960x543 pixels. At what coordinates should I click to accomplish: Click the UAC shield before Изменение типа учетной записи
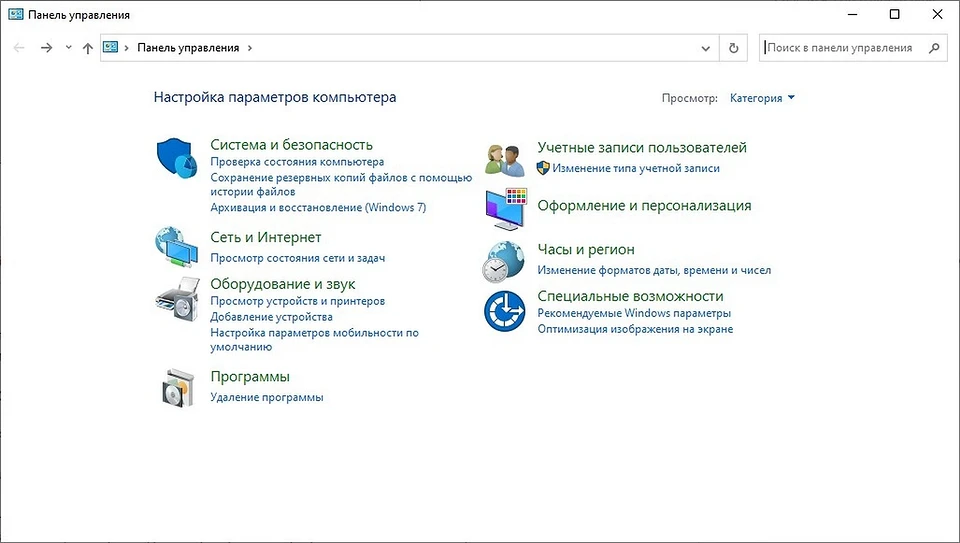[x=543, y=168]
